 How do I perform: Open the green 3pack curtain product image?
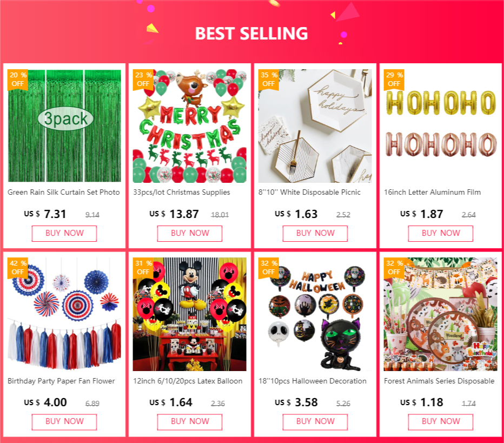[x=64, y=125]
